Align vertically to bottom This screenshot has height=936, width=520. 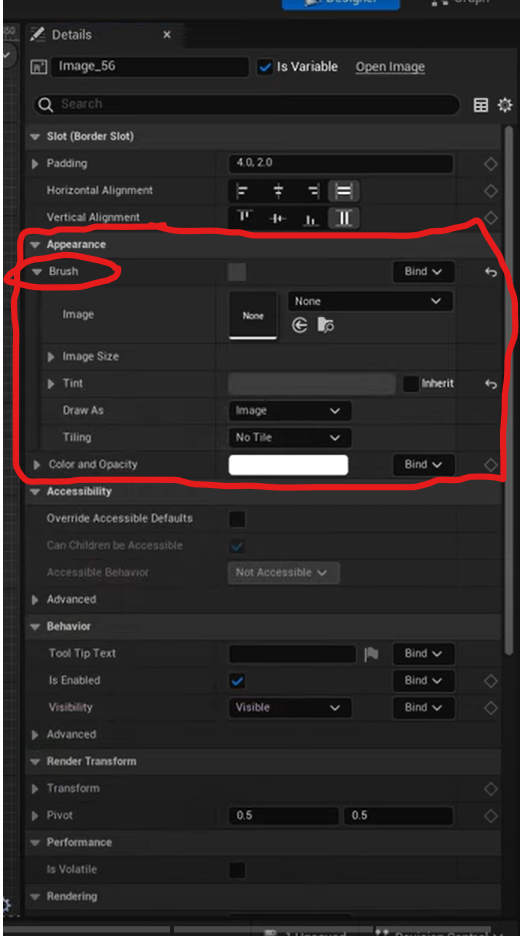pyautogui.click(x=310, y=218)
